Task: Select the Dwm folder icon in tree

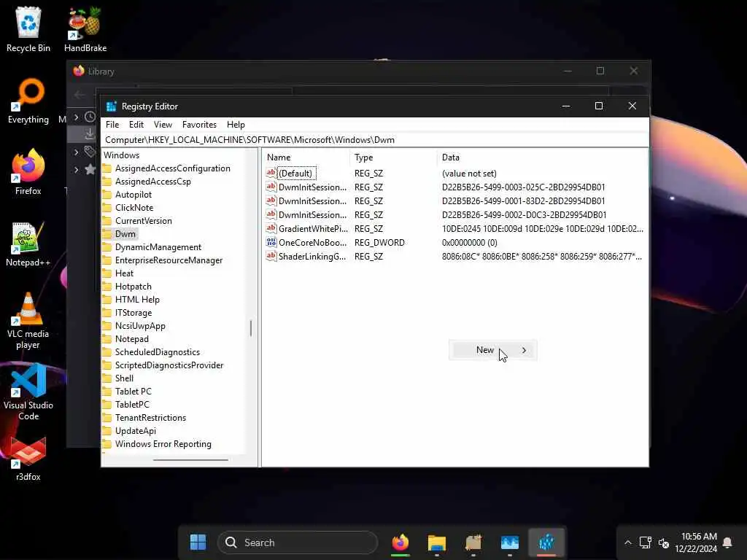Action: pos(107,234)
